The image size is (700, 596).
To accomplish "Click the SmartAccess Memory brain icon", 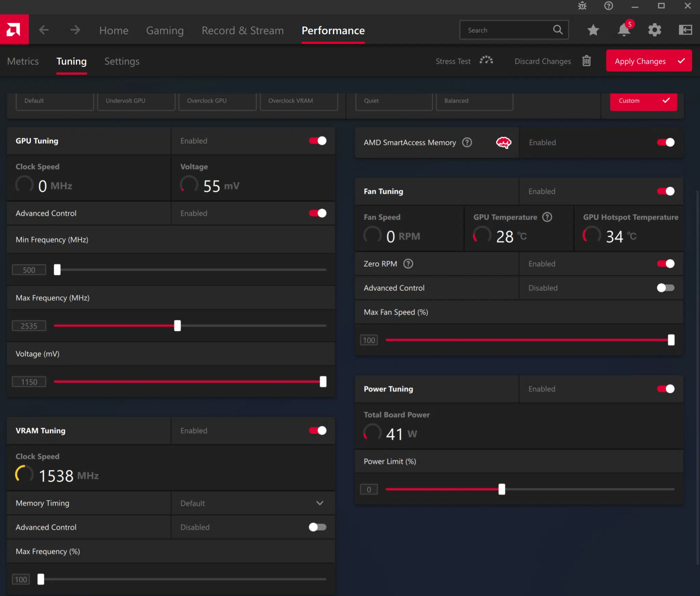I will point(503,143).
